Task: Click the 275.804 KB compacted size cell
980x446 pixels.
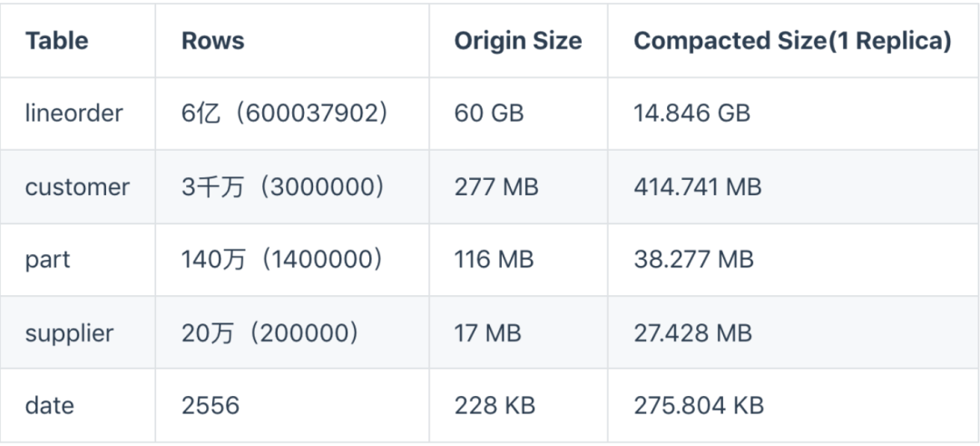Action: [699, 405]
